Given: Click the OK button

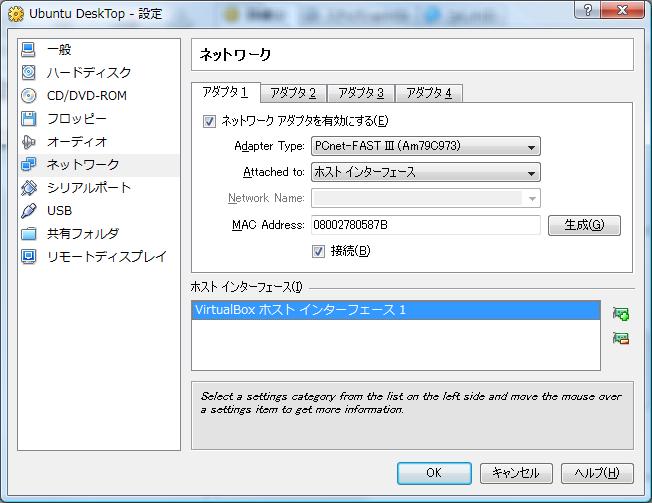Looking at the screenshot, I should [434, 473].
